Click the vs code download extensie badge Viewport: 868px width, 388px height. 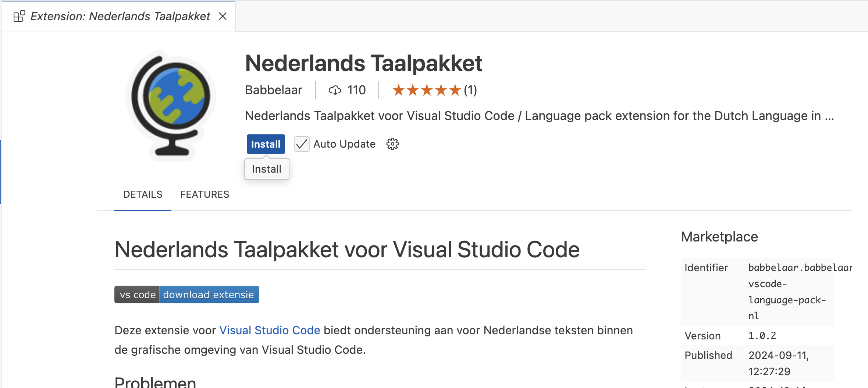pos(187,294)
